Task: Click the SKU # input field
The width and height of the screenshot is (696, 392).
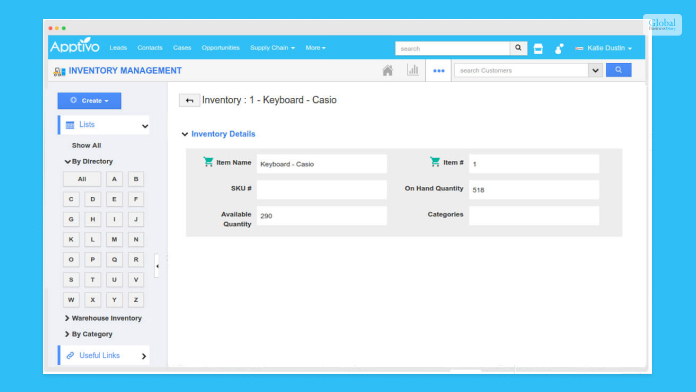Action: (322, 190)
